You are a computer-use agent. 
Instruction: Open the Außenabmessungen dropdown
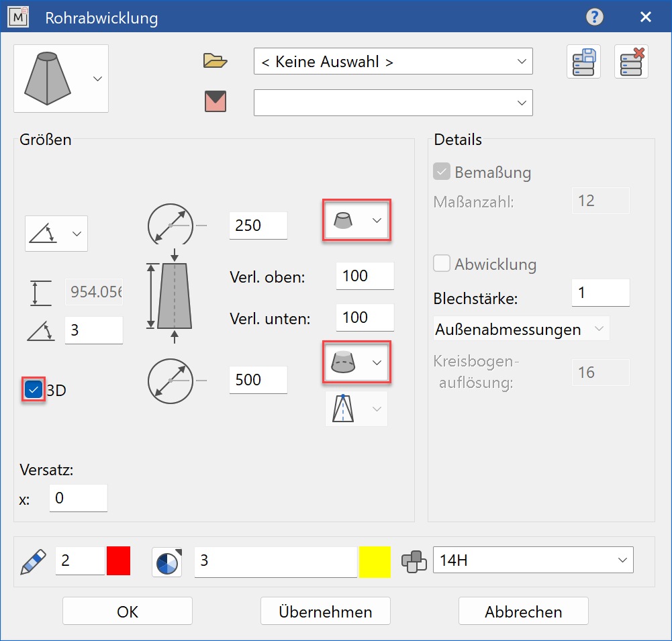pyautogui.click(x=521, y=329)
